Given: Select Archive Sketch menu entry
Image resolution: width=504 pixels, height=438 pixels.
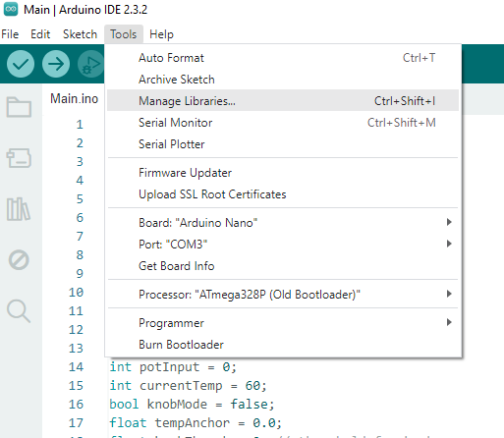Looking at the screenshot, I should (x=283, y=80).
